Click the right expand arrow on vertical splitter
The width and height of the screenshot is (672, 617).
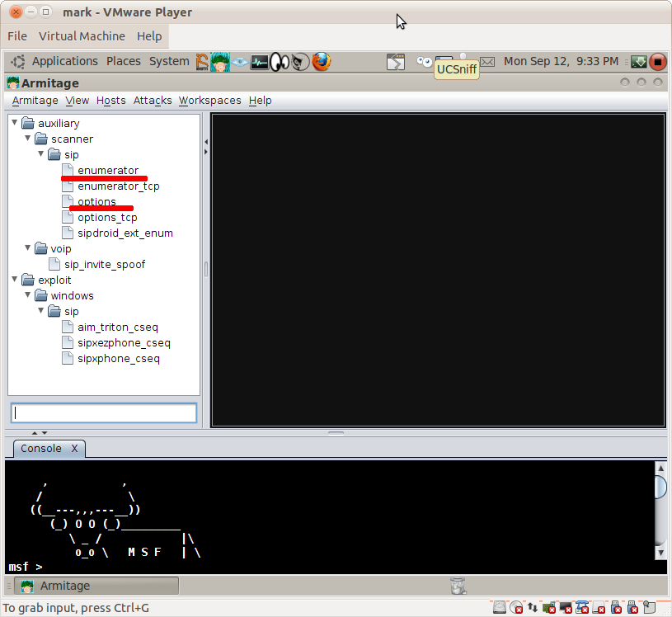click(x=206, y=152)
